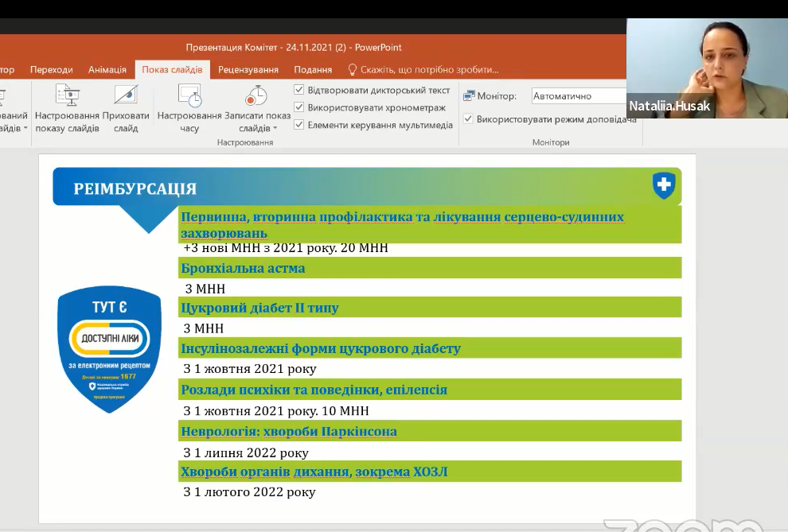This screenshot has width=788, height=532.
Task: Toggle Відтворювати дикторський текст checkbox
Action: click(x=299, y=90)
